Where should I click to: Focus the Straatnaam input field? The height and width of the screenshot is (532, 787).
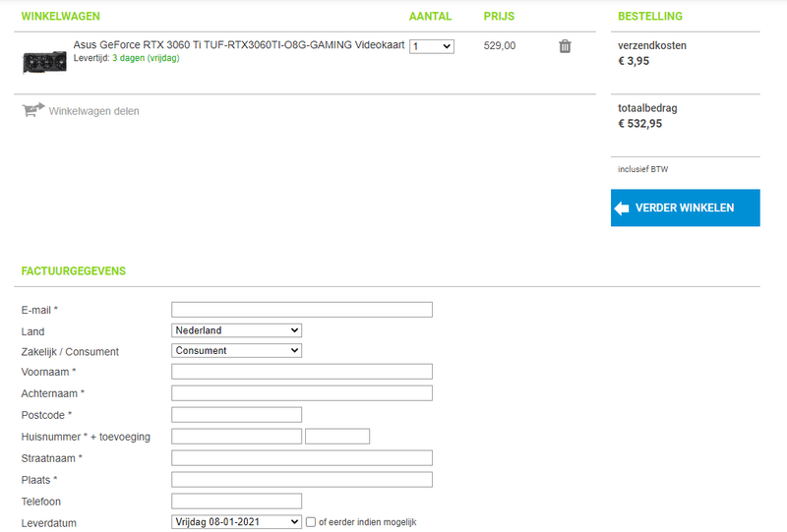(302, 457)
